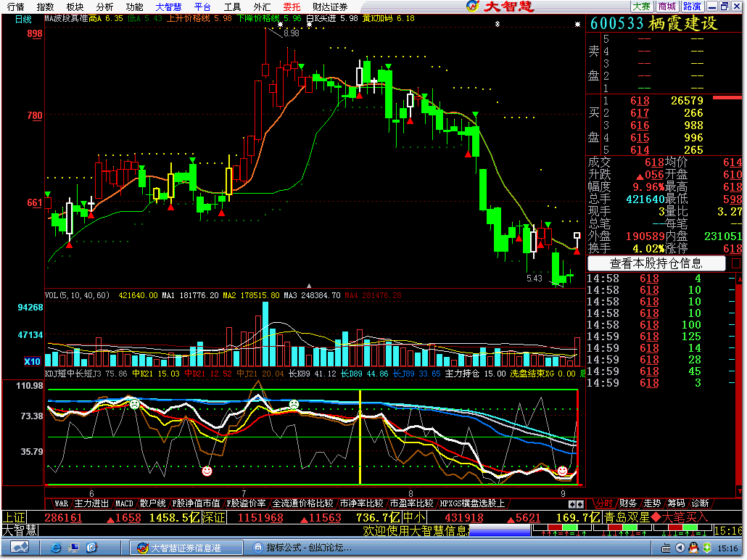This screenshot has width=747, height=560.
Task: Switch to the HPXGS横盘选股上 tab
Action: pos(471,503)
